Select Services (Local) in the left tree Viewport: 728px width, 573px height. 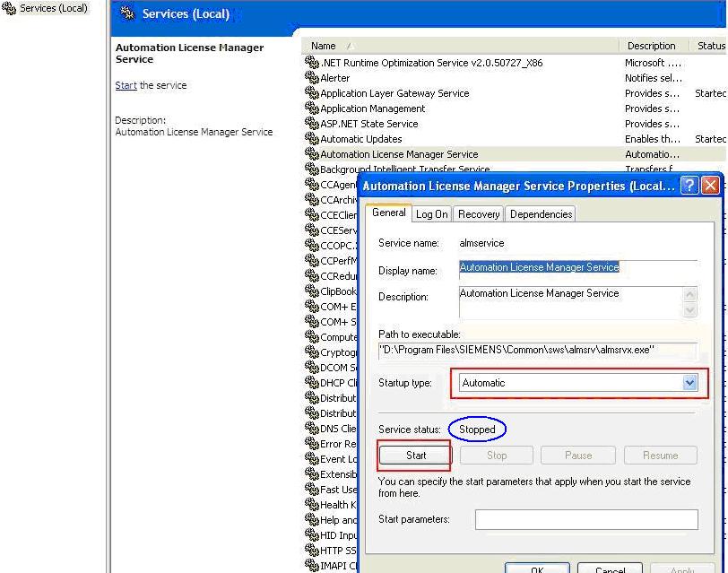click(x=54, y=8)
